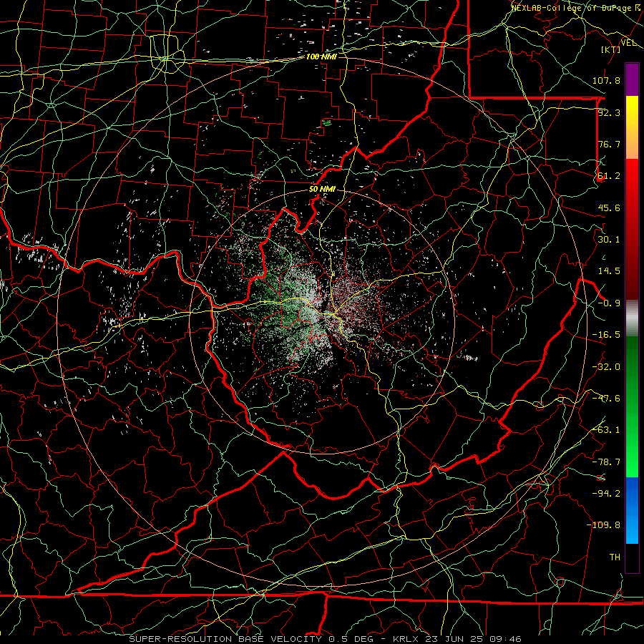Image resolution: width=644 pixels, height=644 pixels.
Task: Select the -78.7 value on velocity scale
Action: point(606,462)
